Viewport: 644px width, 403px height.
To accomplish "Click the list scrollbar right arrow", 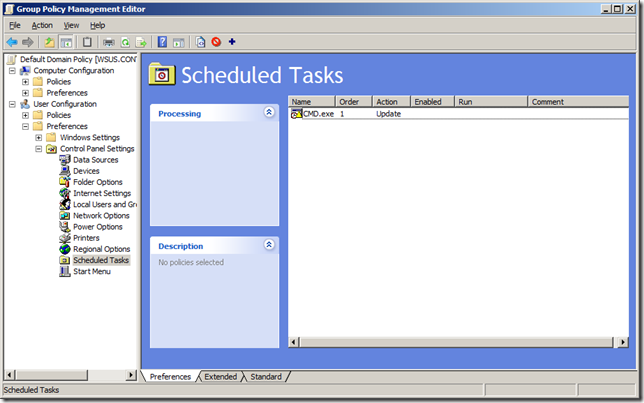I will pyautogui.click(x=623, y=342).
